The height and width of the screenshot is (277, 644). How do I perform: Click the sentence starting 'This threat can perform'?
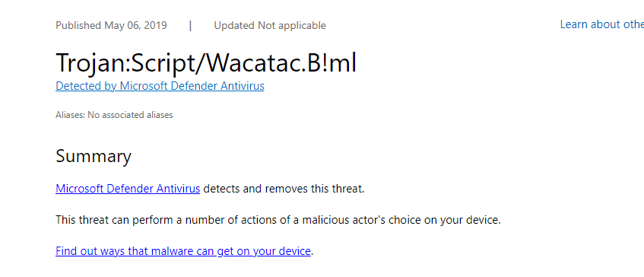(278, 220)
